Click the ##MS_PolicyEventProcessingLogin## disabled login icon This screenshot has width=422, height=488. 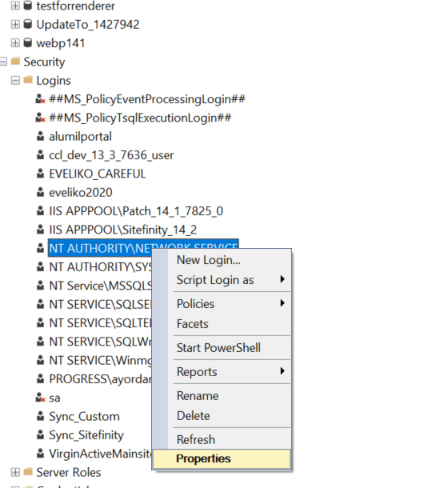(x=40, y=99)
